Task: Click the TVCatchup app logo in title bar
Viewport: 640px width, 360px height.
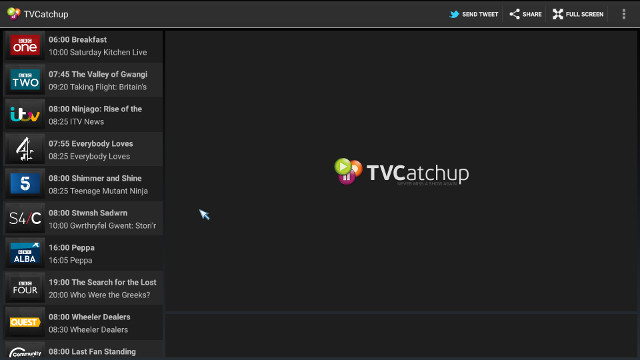Action: click(14, 14)
